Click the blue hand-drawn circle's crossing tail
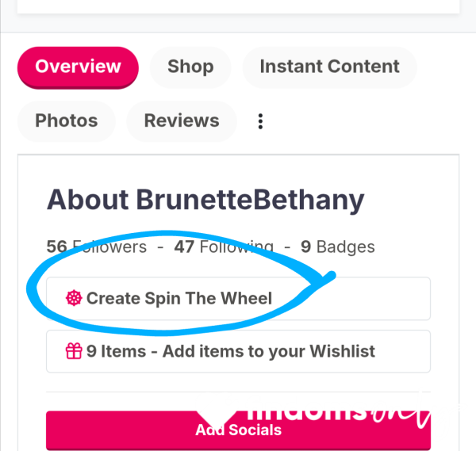This screenshot has width=476, height=451. 325,278
